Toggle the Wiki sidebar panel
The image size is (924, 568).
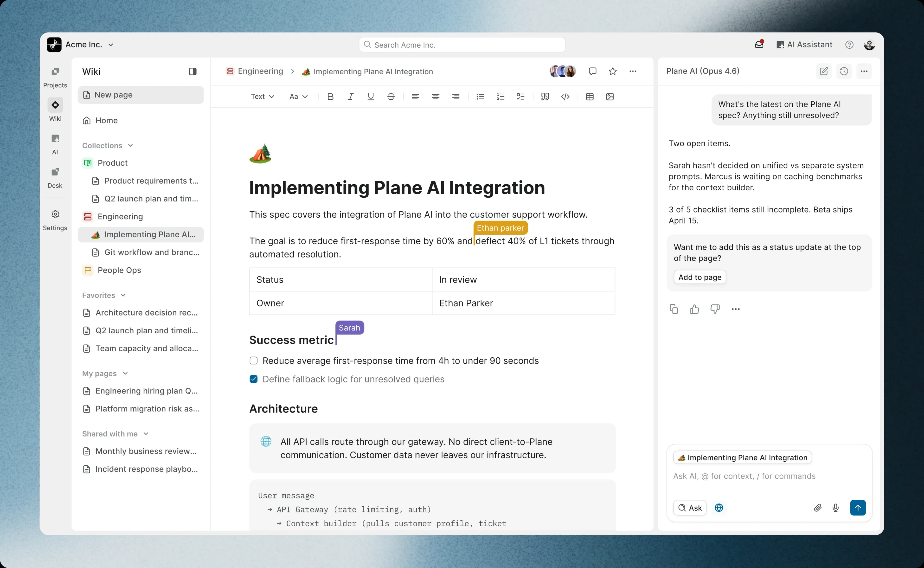(192, 71)
